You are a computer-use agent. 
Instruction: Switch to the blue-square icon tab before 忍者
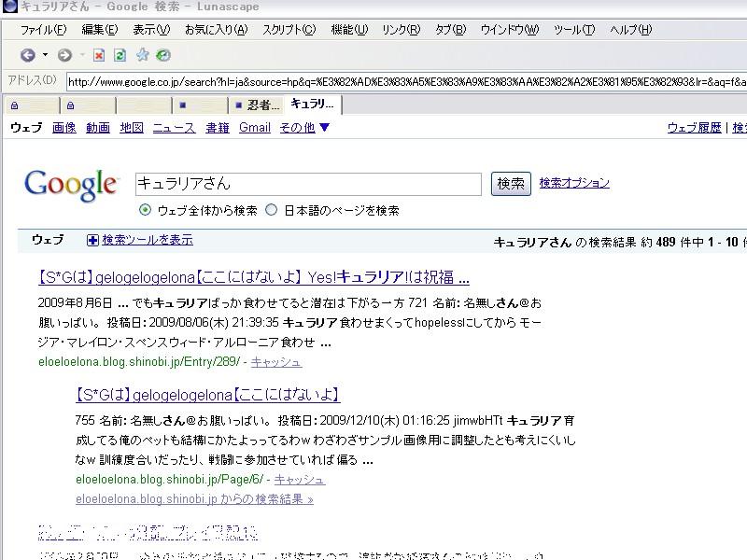pyautogui.click(x=201, y=105)
